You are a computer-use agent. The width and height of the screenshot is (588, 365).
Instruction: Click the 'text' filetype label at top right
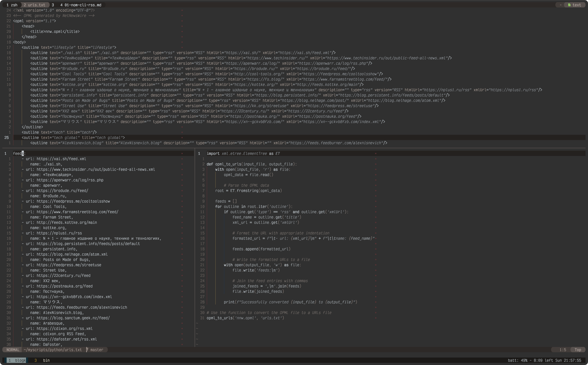point(576,5)
